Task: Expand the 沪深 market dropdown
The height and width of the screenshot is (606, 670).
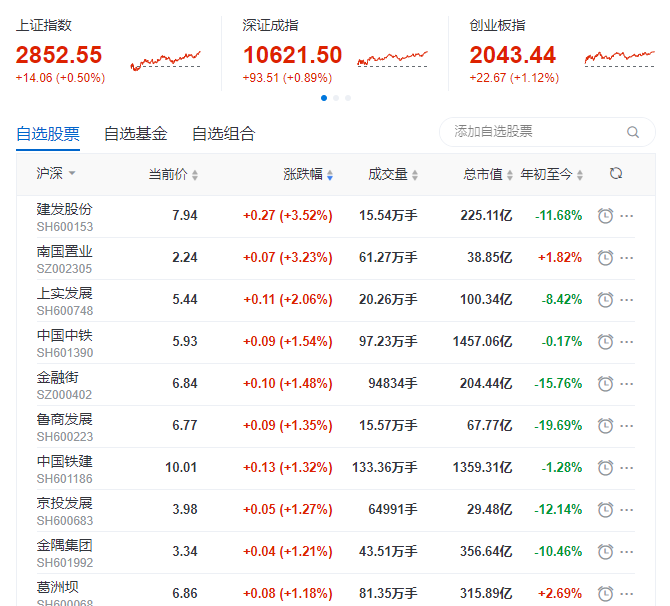Action: (x=56, y=173)
